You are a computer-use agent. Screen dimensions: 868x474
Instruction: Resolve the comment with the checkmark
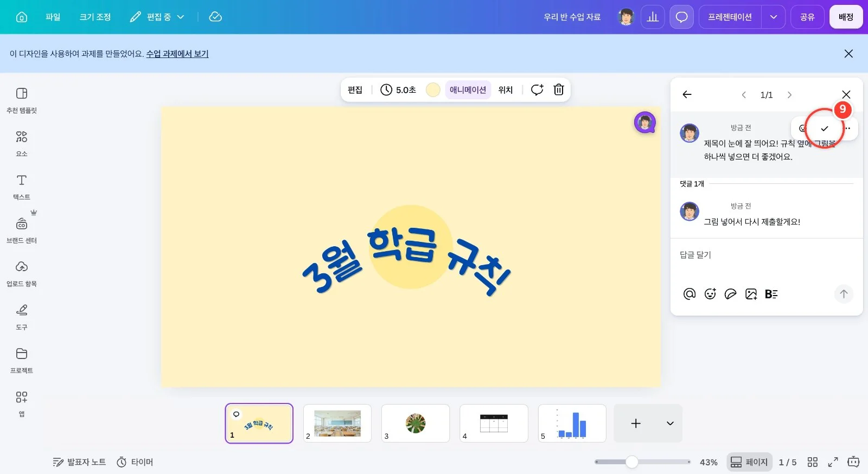(x=825, y=129)
